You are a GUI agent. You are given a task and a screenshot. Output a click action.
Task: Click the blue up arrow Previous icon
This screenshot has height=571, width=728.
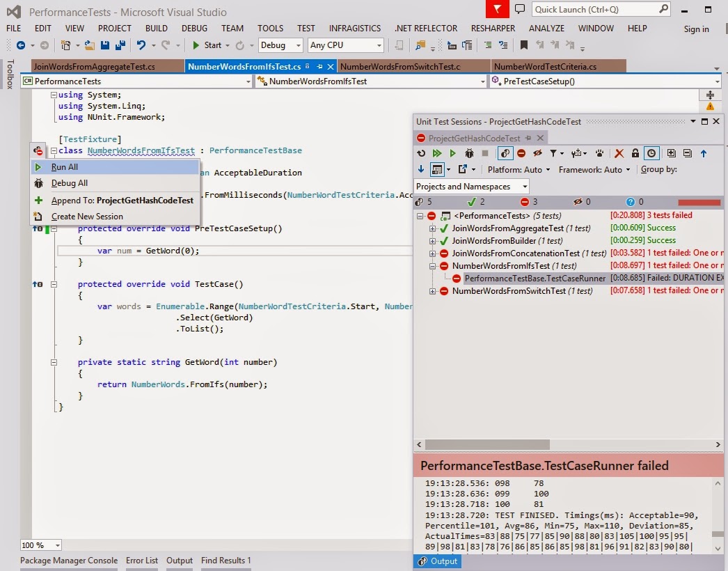704,153
